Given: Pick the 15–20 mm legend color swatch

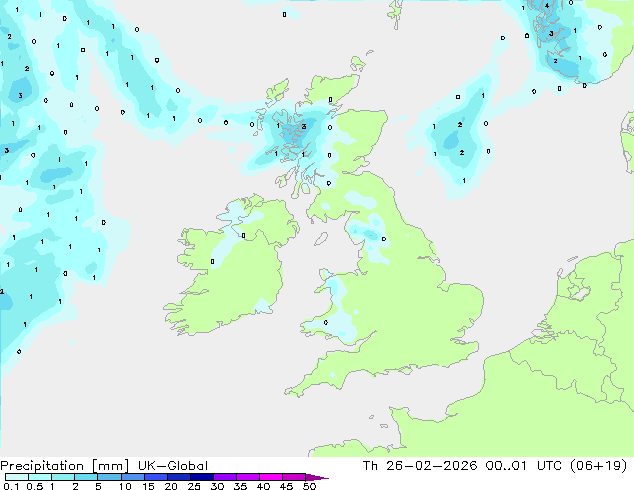Looking at the screenshot, I should pyautogui.click(x=156, y=477).
